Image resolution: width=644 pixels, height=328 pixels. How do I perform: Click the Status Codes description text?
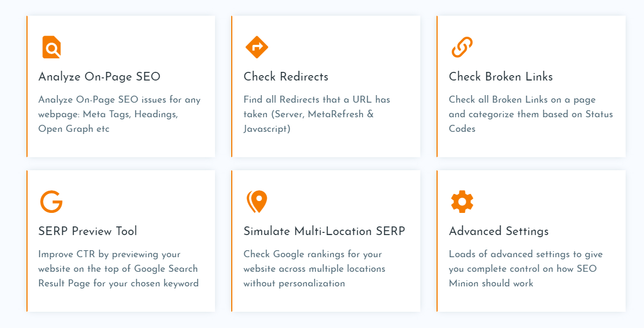(x=531, y=114)
